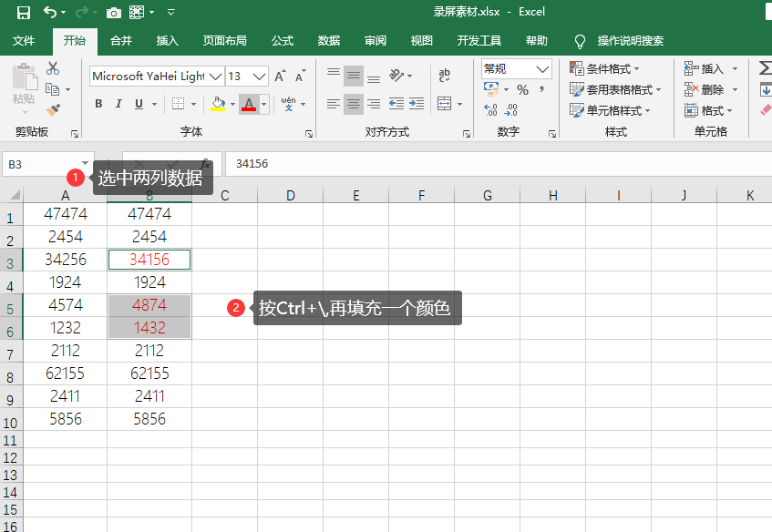
Task: Click the formula bar showing 34156
Action: click(499, 164)
